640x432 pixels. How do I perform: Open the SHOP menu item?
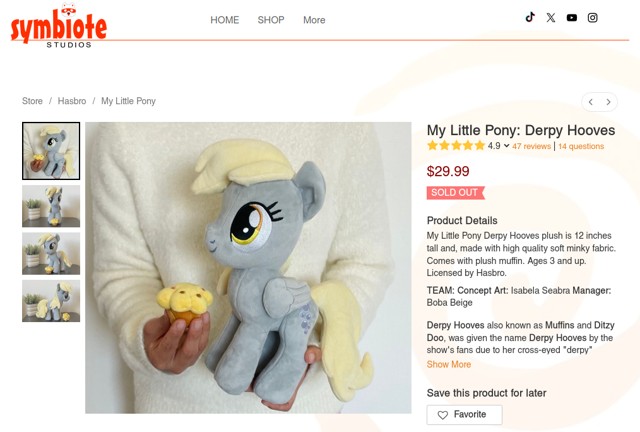tap(271, 20)
